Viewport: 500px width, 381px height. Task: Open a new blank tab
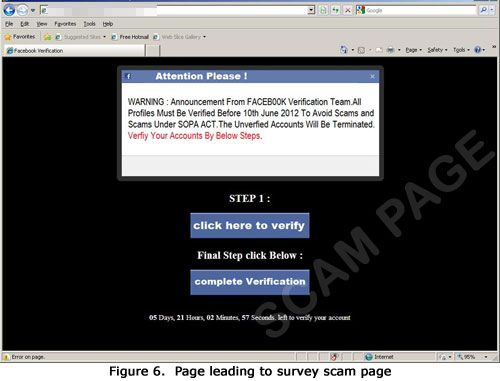[x=153, y=51]
